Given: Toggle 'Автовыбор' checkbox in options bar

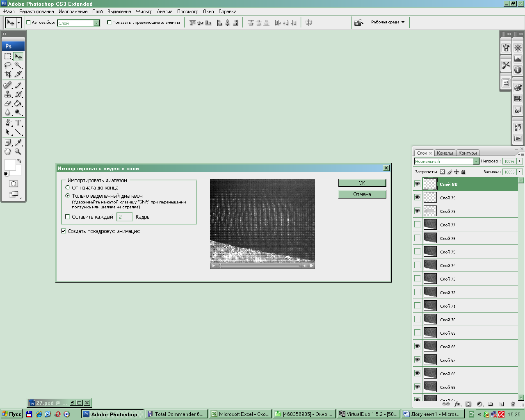Looking at the screenshot, I should pos(29,22).
